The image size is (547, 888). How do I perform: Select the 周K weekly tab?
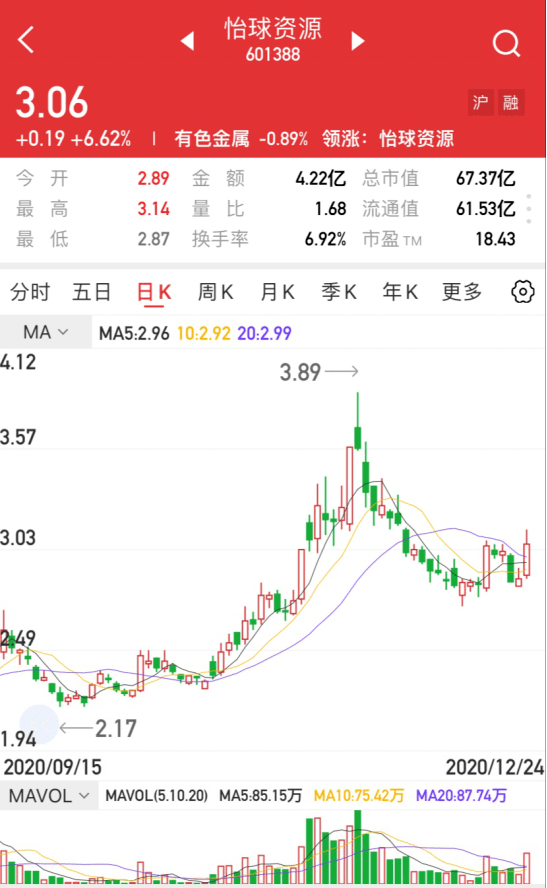(x=215, y=292)
